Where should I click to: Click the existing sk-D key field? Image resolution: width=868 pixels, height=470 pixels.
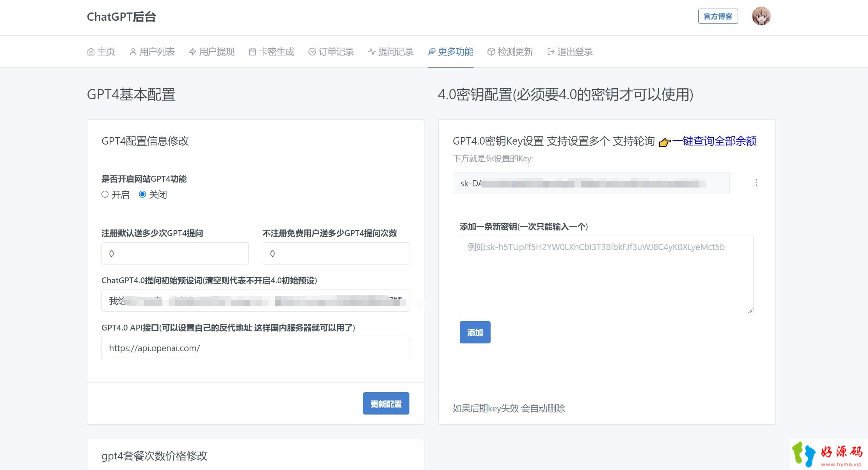pos(591,183)
